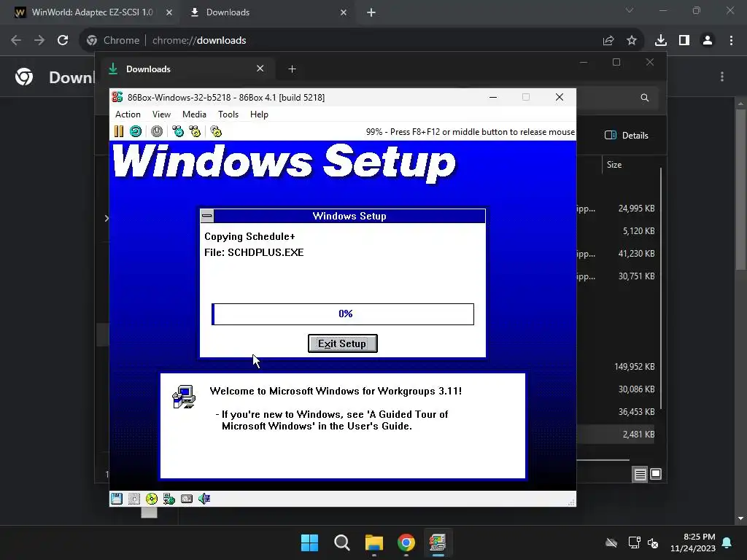Toggle the Details pane in File Explorer

pyautogui.click(x=627, y=135)
